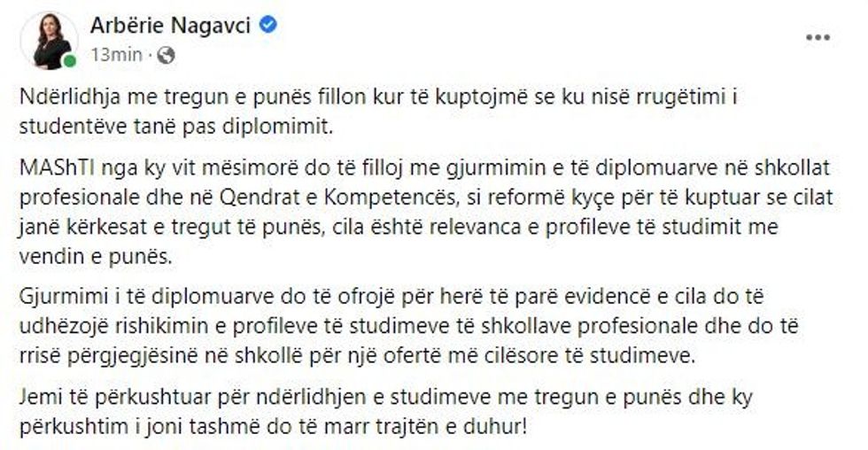Click the globe public audience icon
Viewport: 868px width, 450px height.
pyautogui.click(x=166, y=53)
